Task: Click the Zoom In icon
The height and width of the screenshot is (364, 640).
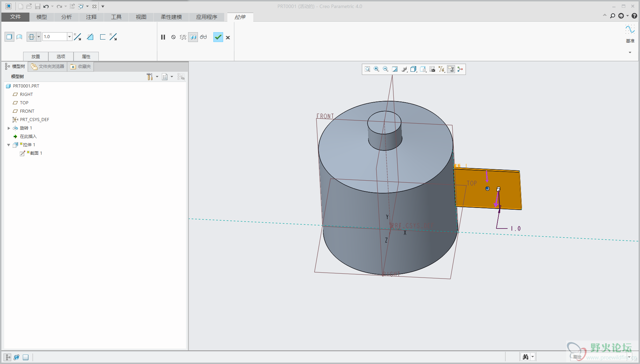Action: pos(377,69)
